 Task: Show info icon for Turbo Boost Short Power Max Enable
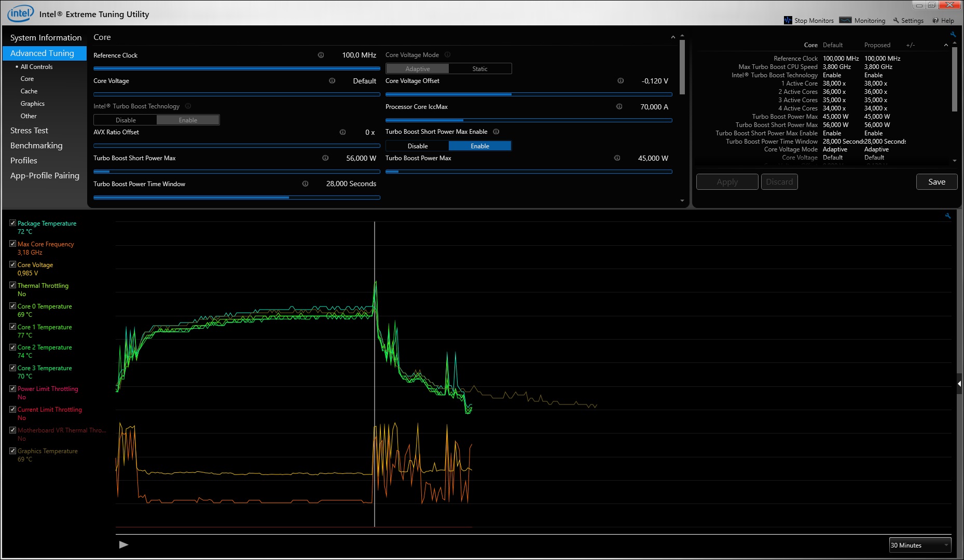tap(496, 131)
